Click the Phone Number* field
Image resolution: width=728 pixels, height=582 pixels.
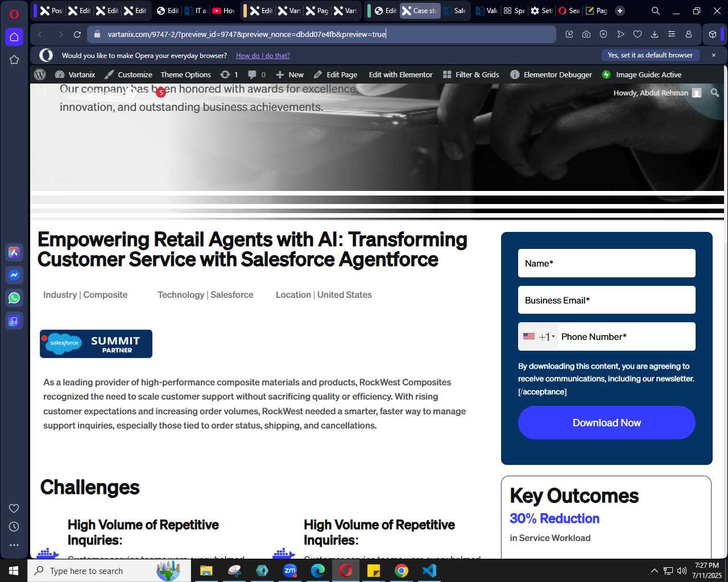626,336
